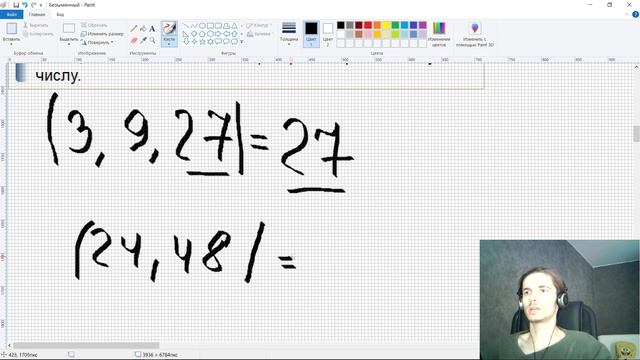The image size is (640, 360).
Task: Pick the green color swatch
Action: pos(395,25)
